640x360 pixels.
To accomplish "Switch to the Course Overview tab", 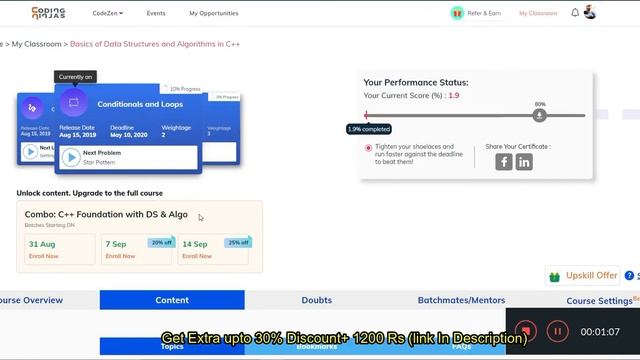I will (31, 300).
